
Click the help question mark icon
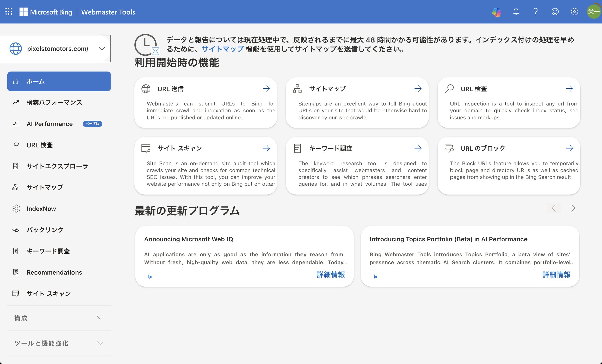[x=535, y=12]
